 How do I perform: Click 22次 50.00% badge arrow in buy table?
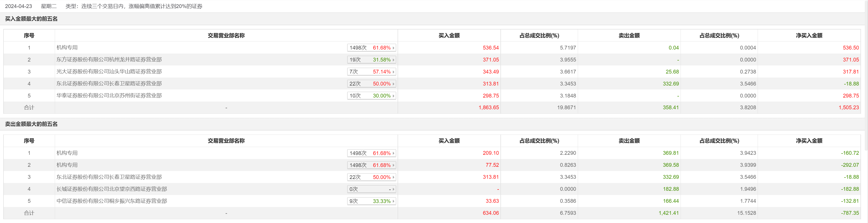coord(393,84)
